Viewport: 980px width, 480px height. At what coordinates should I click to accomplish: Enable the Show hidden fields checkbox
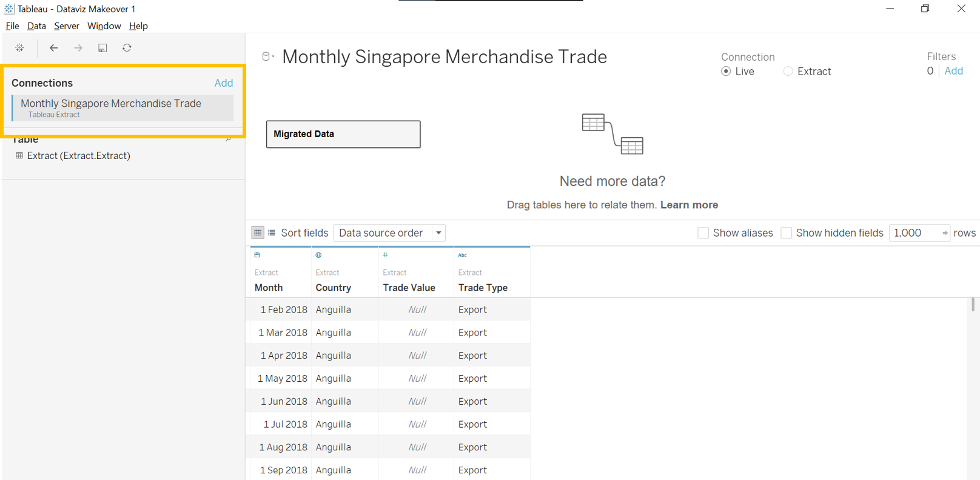(787, 233)
